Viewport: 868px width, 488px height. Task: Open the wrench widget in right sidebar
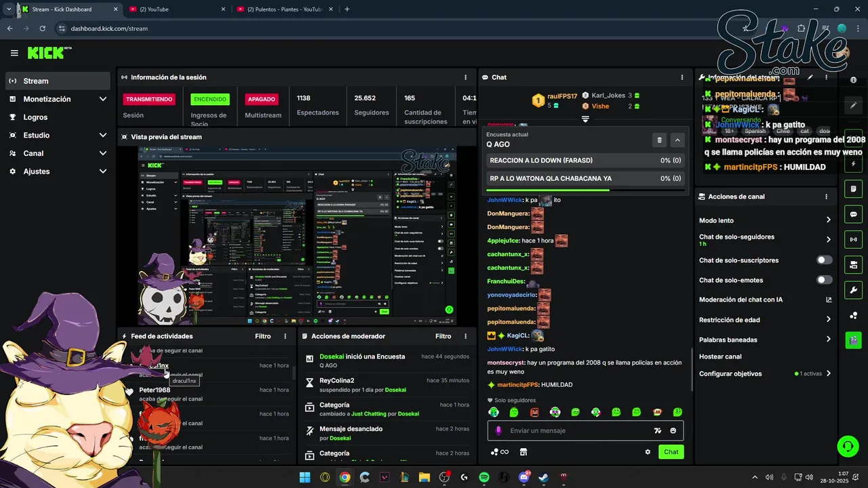(x=853, y=290)
